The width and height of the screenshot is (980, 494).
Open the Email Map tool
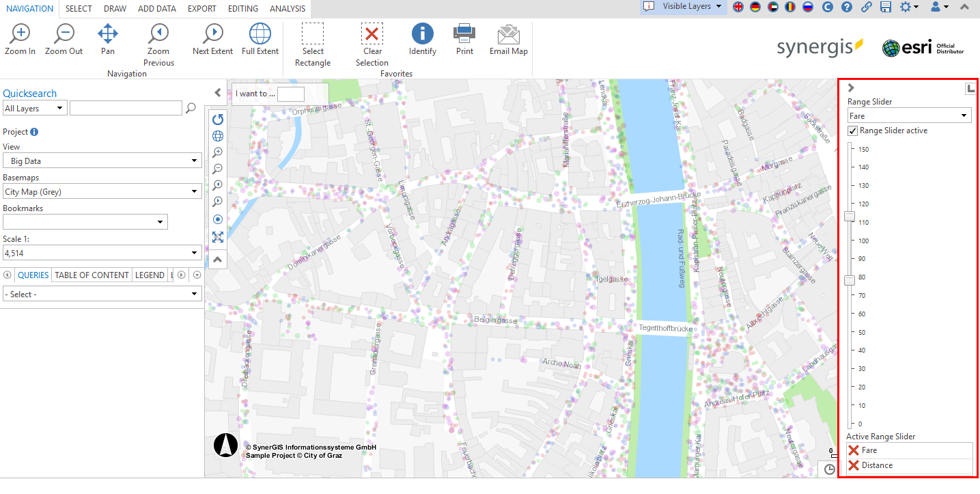(508, 34)
